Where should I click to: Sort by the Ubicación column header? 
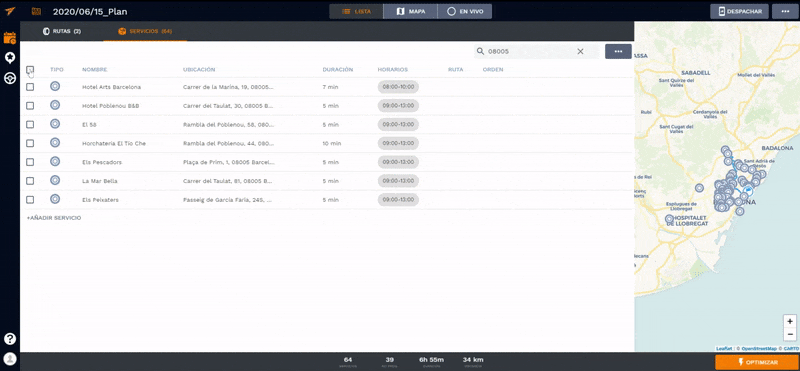199,69
